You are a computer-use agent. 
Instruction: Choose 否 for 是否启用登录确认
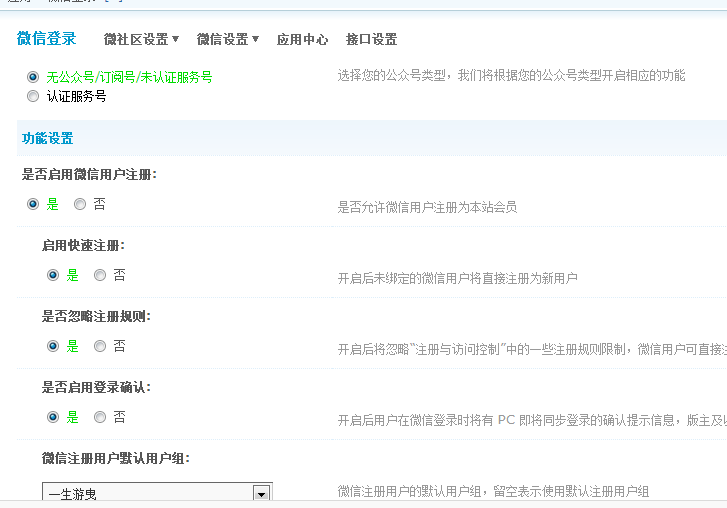coord(100,417)
